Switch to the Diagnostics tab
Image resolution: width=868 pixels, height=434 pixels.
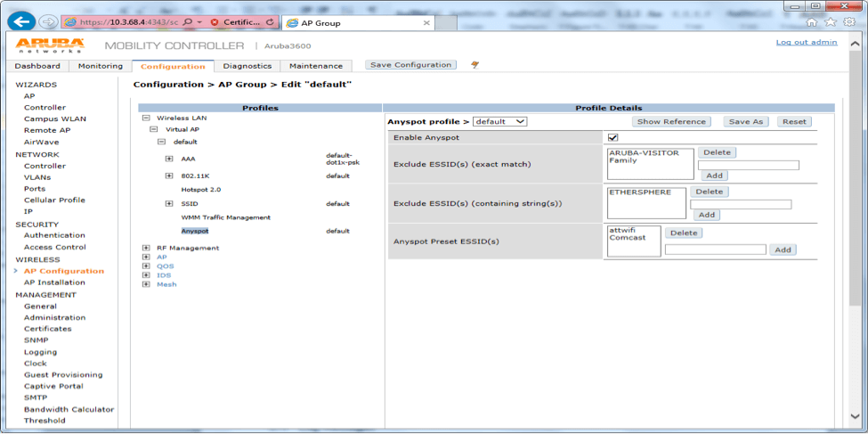(x=247, y=66)
